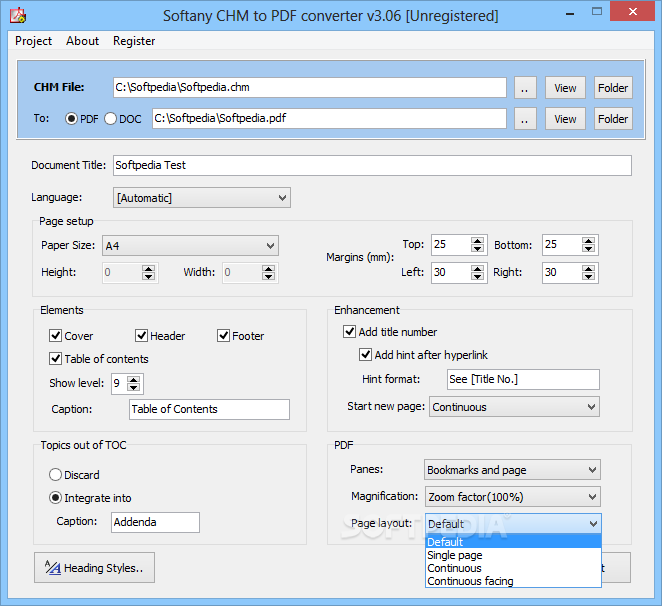Select the Discard radio button
The width and height of the screenshot is (662, 606).
[55, 475]
